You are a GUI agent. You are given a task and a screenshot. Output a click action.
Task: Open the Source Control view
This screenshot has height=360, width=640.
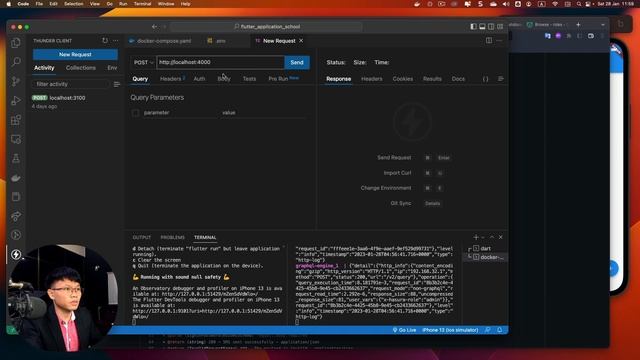pyautogui.click(x=16, y=81)
